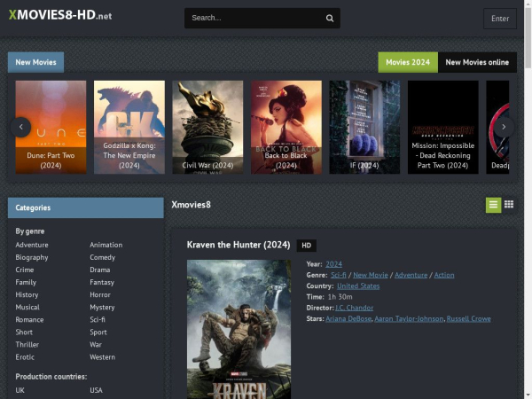
Task: Select Thriller genre
Action: point(27,344)
